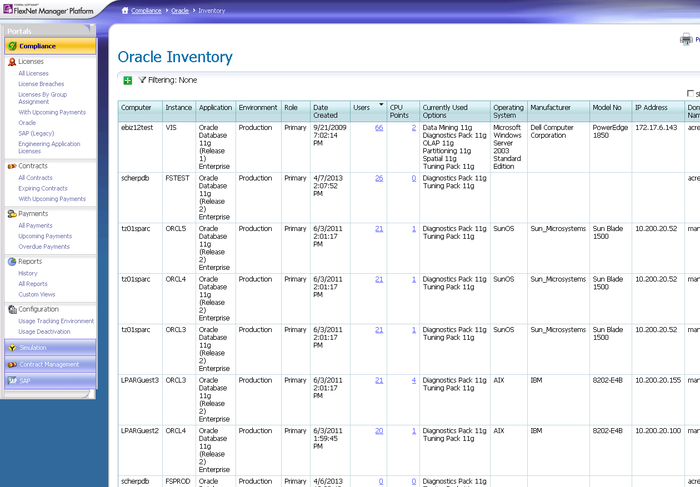Image resolution: width=700 pixels, height=487 pixels.
Task: Open License Breaches in sidebar
Action: 40,84
